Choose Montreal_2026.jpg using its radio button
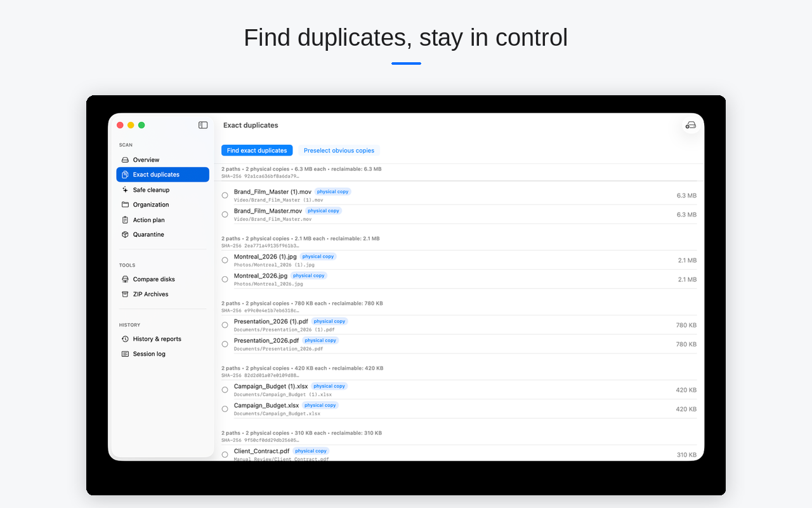The image size is (812, 508). pyautogui.click(x=225, y=279)
